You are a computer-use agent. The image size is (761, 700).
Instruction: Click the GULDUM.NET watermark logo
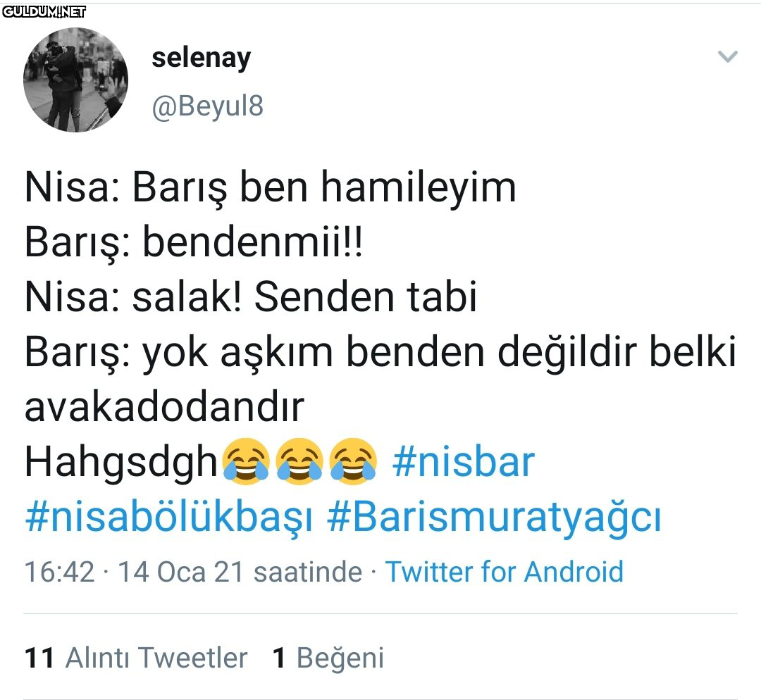(x=44, y=12)
